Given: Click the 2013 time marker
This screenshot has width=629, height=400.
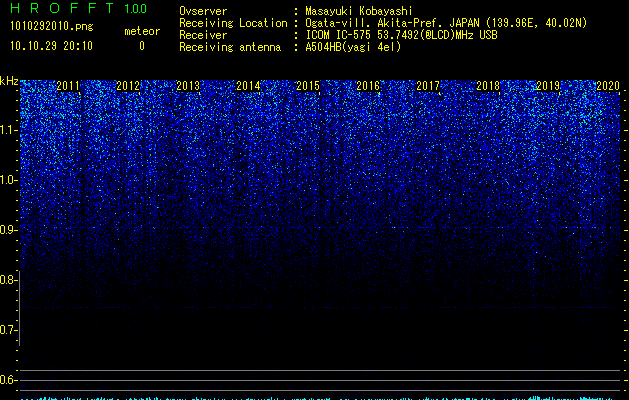Looking at the screenshot, I should (x=188, y=85).
